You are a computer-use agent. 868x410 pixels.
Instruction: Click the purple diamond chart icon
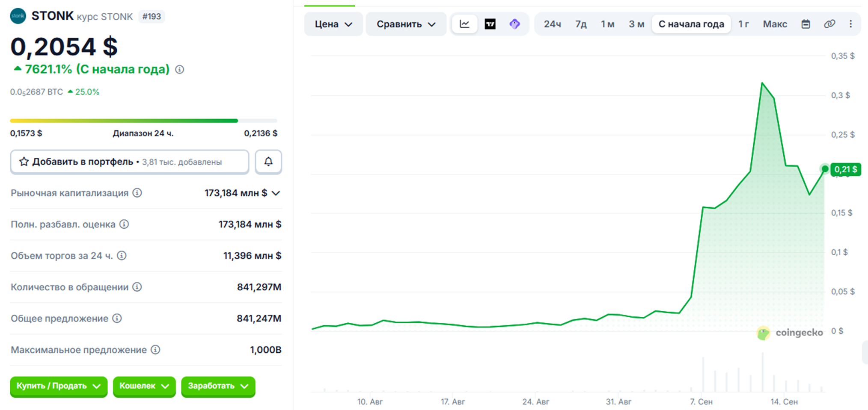click(515, 24)
